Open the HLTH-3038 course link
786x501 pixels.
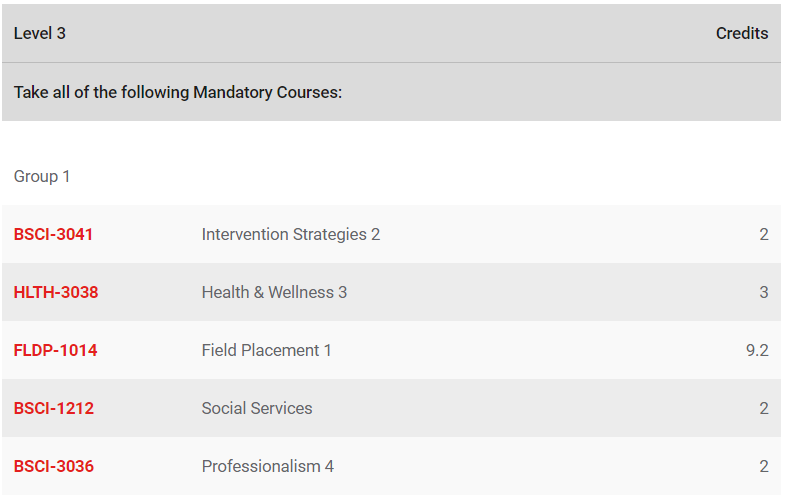point(56,293)
